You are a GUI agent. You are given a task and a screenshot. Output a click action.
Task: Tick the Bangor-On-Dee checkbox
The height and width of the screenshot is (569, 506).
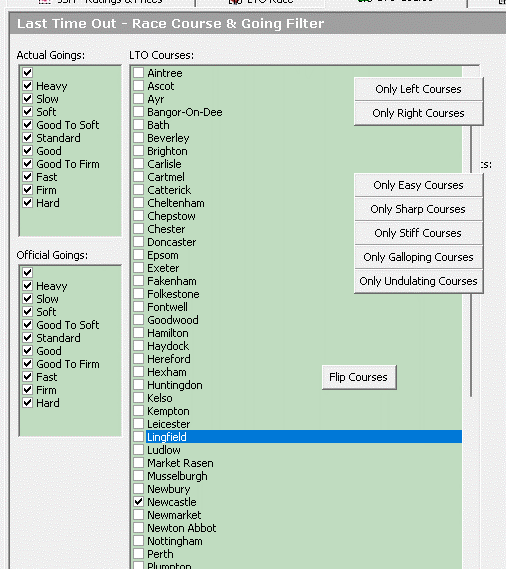tap(138, 112)
